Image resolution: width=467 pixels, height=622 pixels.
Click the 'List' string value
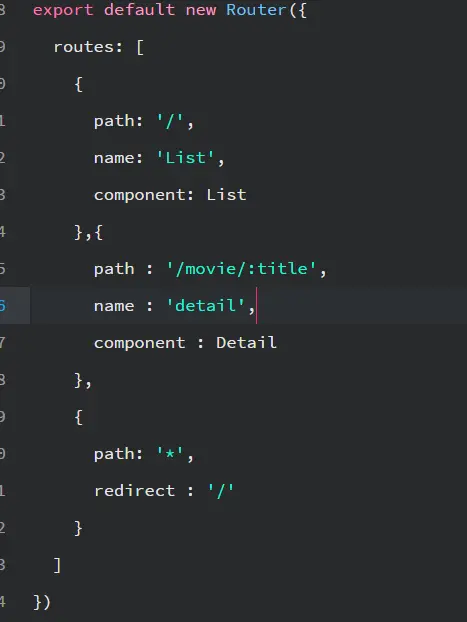[x=185, y=158]
